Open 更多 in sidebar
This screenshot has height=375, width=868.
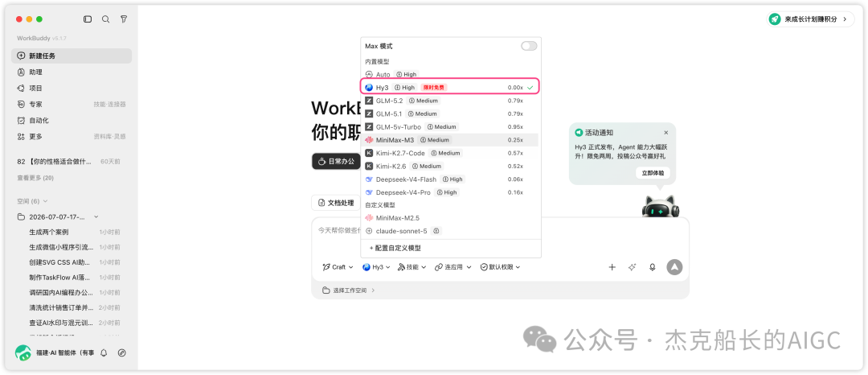coord(72,136)
